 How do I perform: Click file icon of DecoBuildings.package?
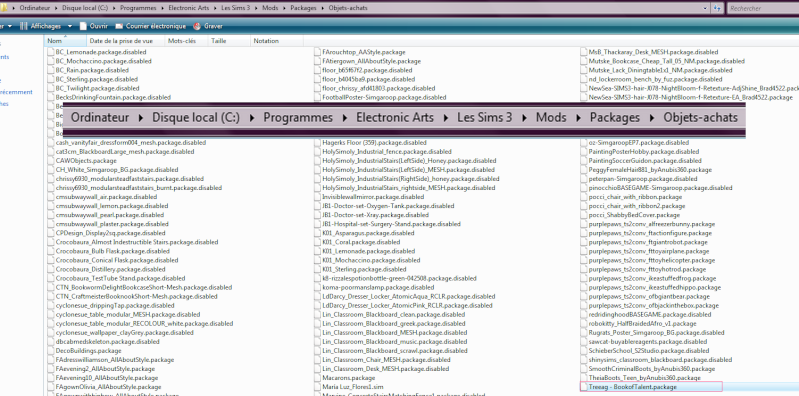pyautogui.click(x=50, y=351)
